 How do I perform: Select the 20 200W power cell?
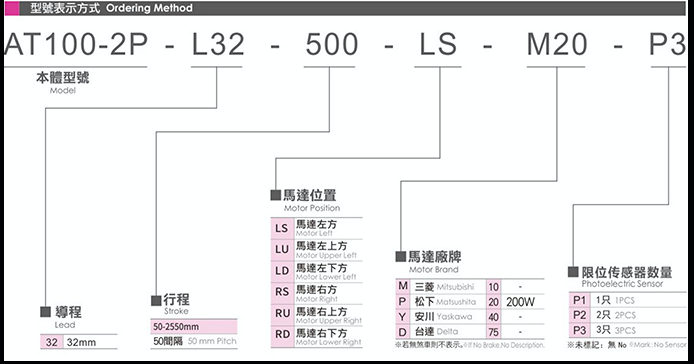click(x=516, y=302)
